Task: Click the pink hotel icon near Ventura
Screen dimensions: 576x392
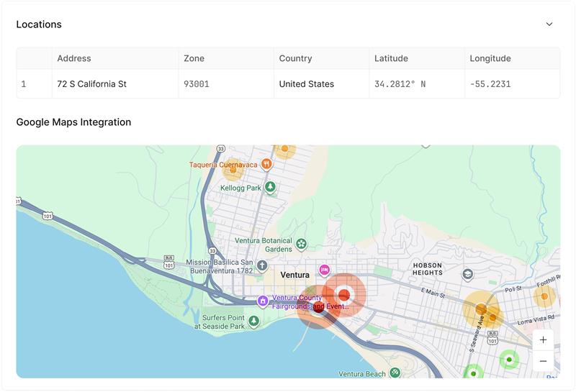Action: (325, 270)
